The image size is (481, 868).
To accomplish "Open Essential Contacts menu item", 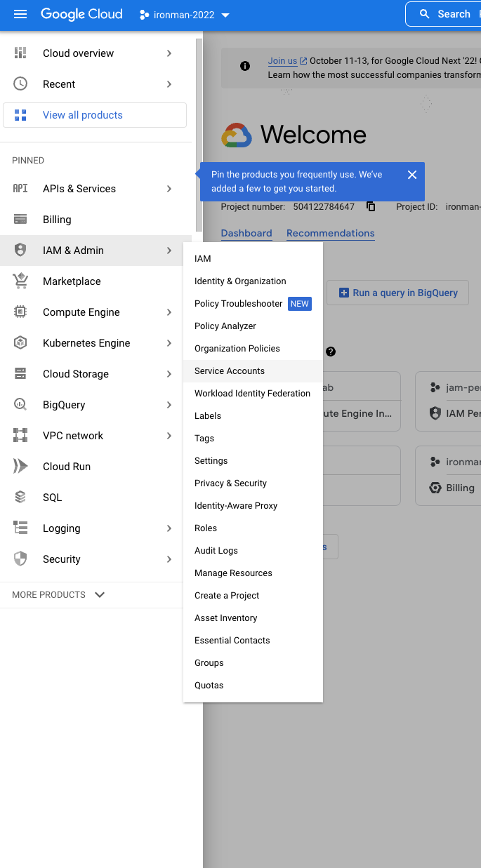I will tap(253, 641).
